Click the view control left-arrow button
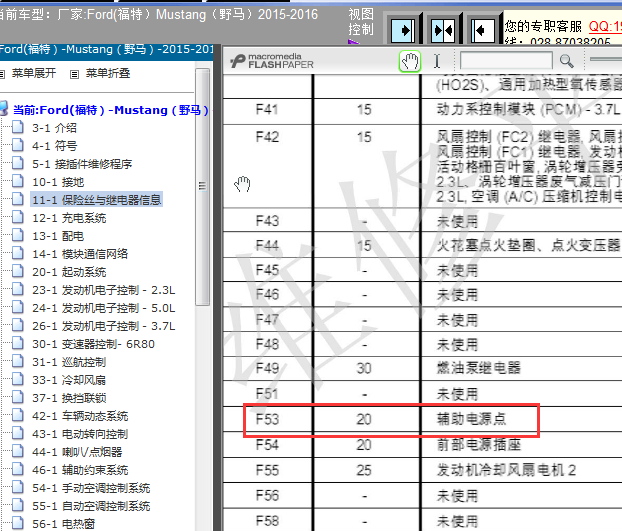 pos(483,31)
